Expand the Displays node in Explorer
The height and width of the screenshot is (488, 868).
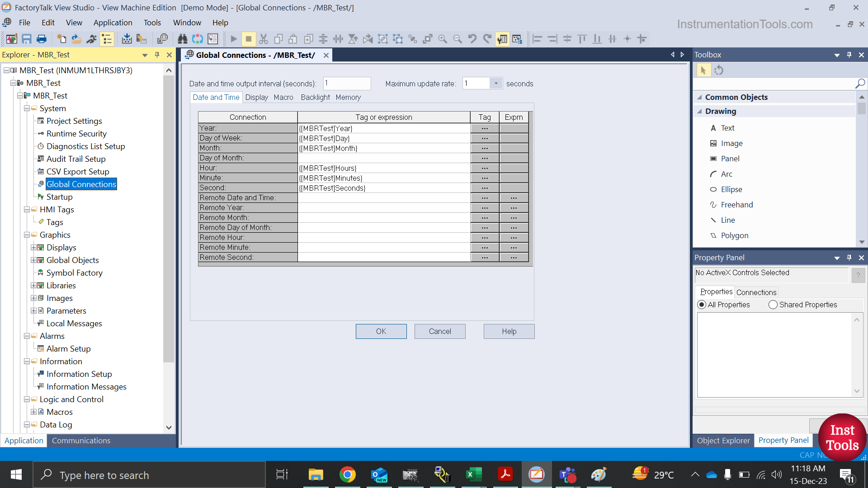(33, 248)
